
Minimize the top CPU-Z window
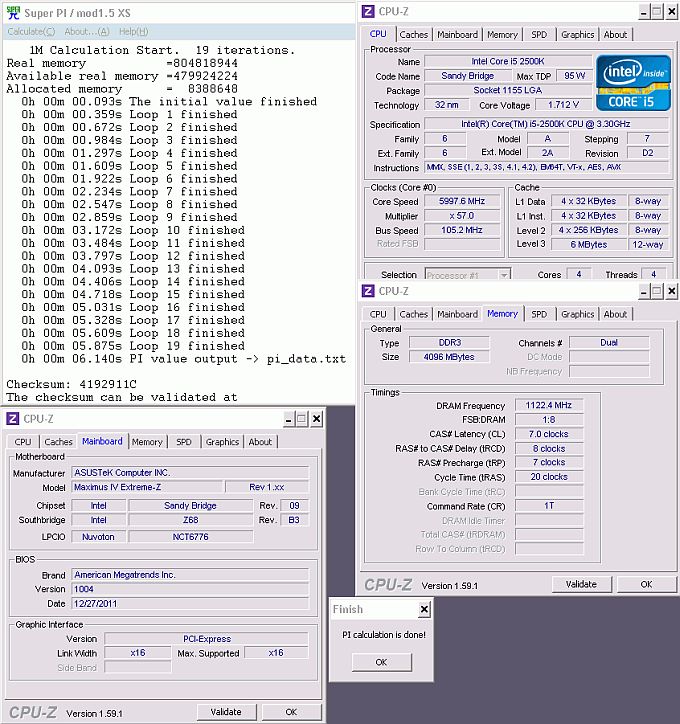(x=644, y=12)
